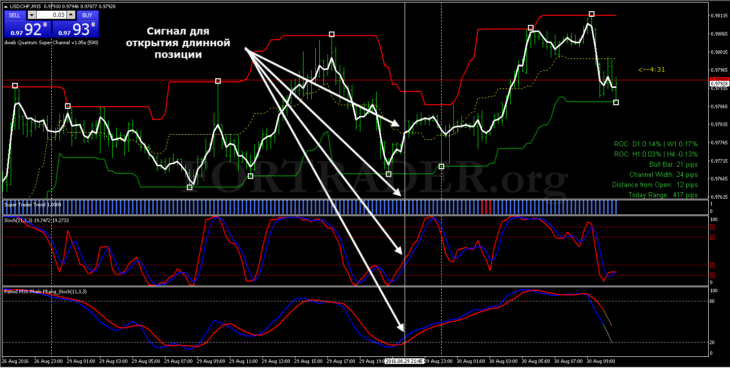Click the SELL button
730x368 pixels.
point(15,15)
